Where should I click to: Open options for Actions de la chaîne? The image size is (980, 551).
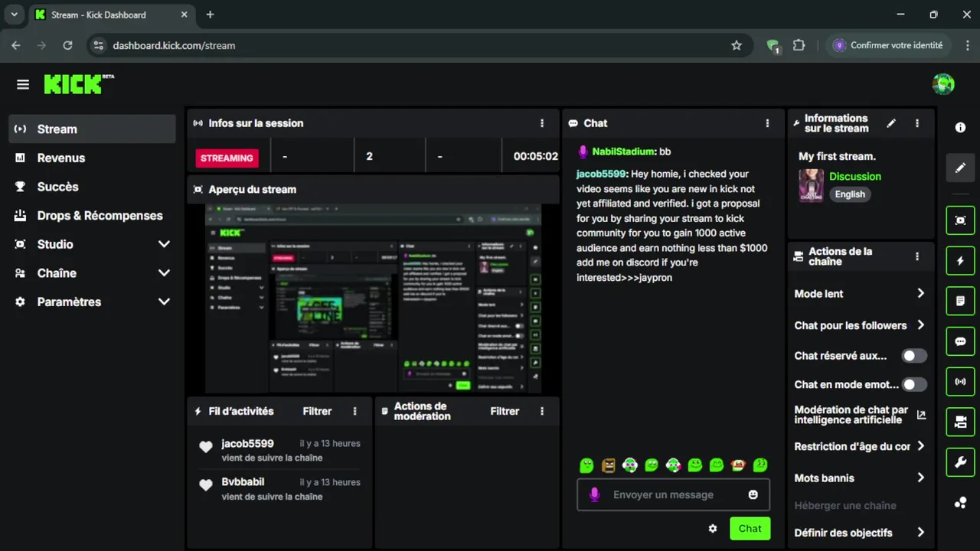point(917,256)
